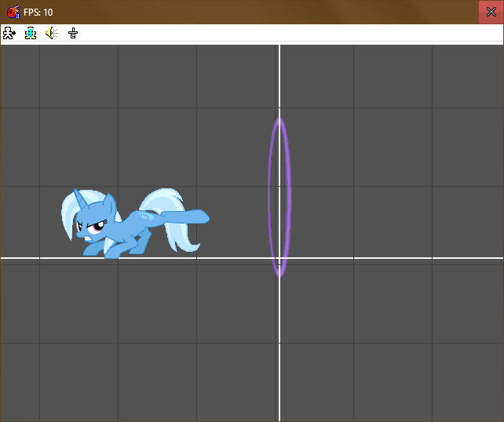Toggle the collision boxes display icon
Screen dimensions: 504x422
pyautogui.click(x=31, y=33)
